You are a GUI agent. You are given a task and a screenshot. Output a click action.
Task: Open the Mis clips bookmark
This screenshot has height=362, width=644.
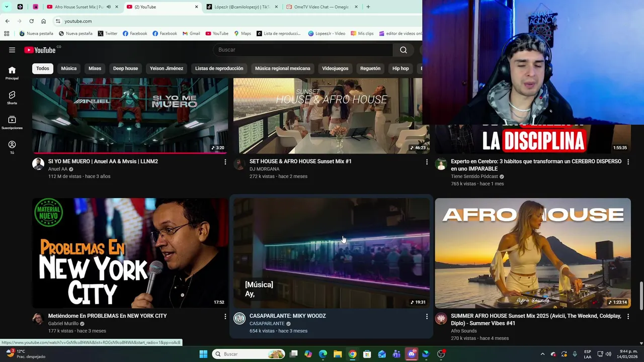coord(362,34)
